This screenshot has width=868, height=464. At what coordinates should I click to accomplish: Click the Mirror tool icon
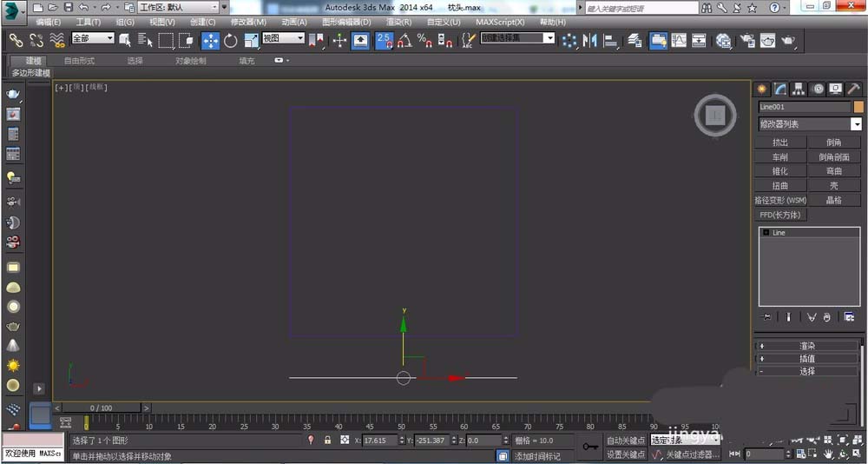coord(591,40)
